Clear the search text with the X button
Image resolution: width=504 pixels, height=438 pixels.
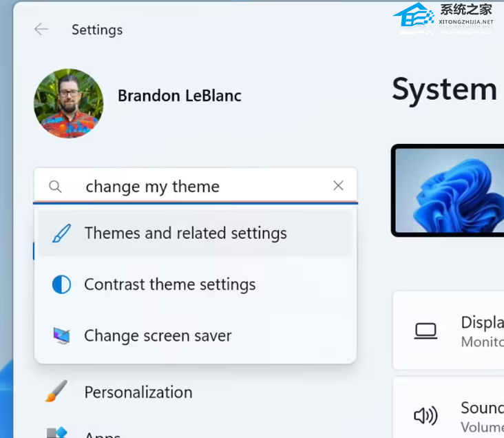point(338,185)
